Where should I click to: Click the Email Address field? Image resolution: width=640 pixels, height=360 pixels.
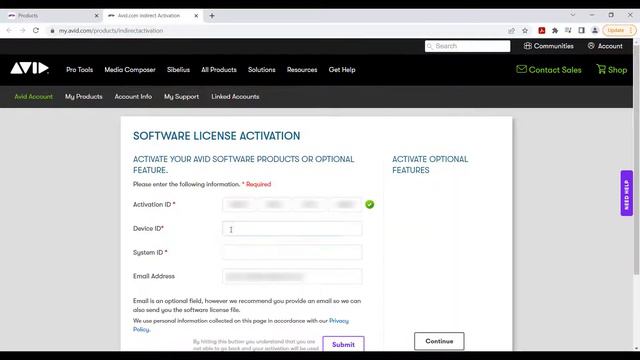coord(292,276)
